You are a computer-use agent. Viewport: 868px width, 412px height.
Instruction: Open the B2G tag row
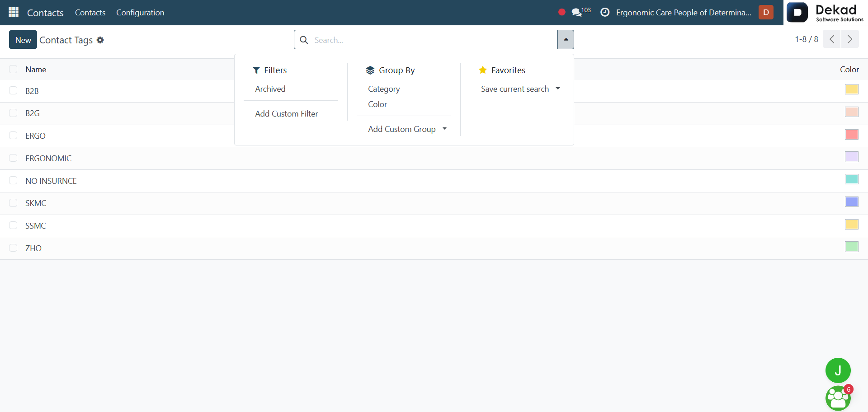[x=434, y=113]
